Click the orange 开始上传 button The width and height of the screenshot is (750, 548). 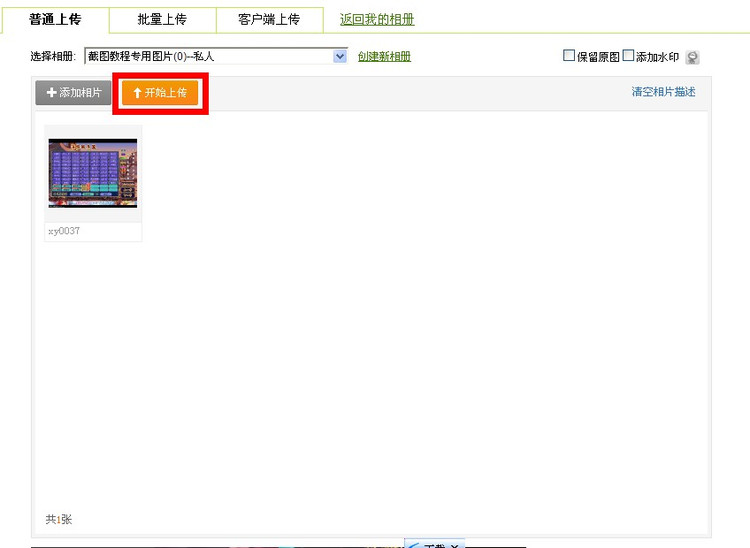160,93
